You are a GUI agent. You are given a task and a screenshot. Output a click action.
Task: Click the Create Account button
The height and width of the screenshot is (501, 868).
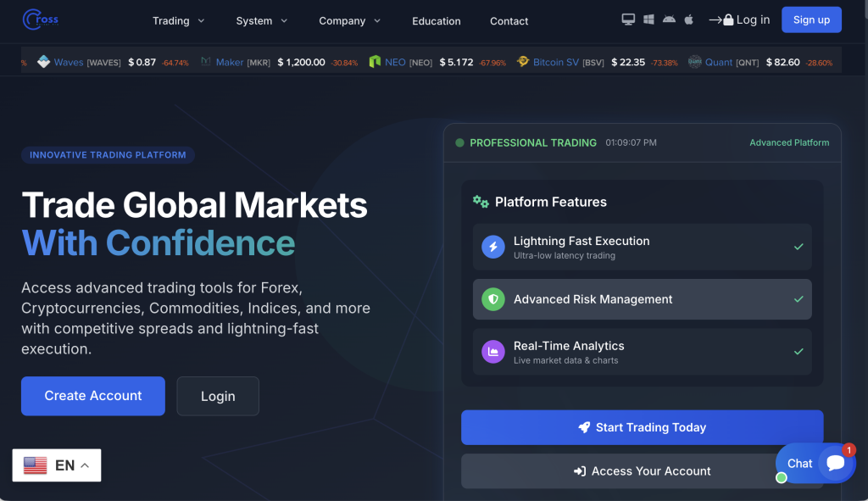click(x=93, y=396)
